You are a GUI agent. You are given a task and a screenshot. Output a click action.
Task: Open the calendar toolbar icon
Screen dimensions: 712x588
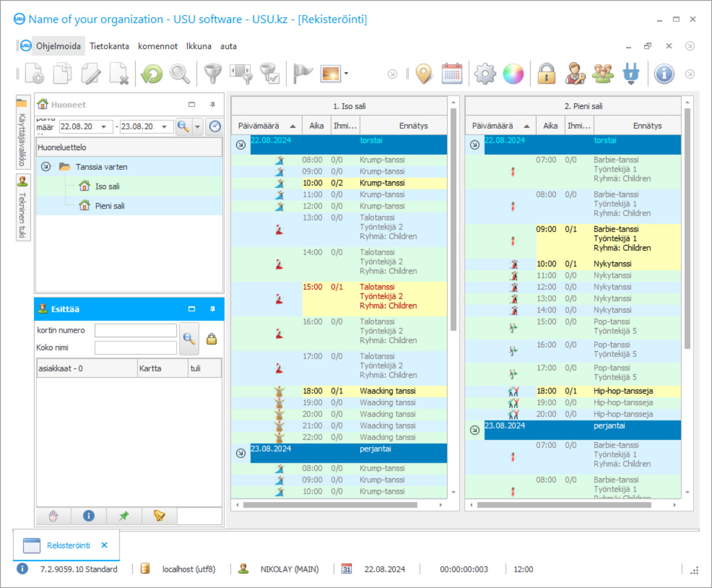[452, 74]
